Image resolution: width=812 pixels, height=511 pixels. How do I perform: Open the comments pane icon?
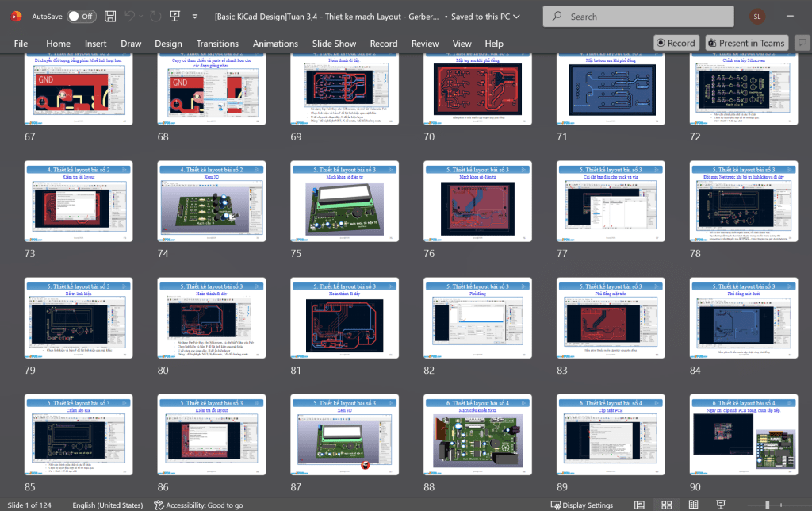pos(801,43)
